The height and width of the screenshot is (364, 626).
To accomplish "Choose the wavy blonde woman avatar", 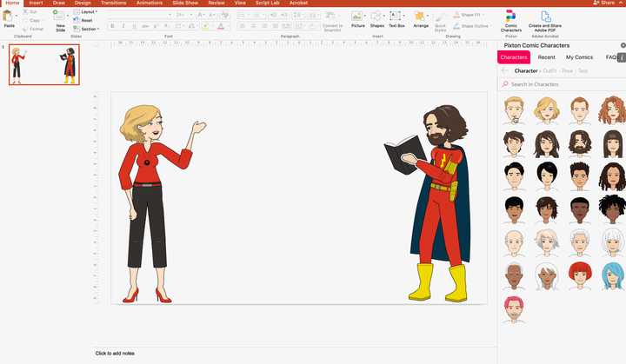I will click(547, 110).
